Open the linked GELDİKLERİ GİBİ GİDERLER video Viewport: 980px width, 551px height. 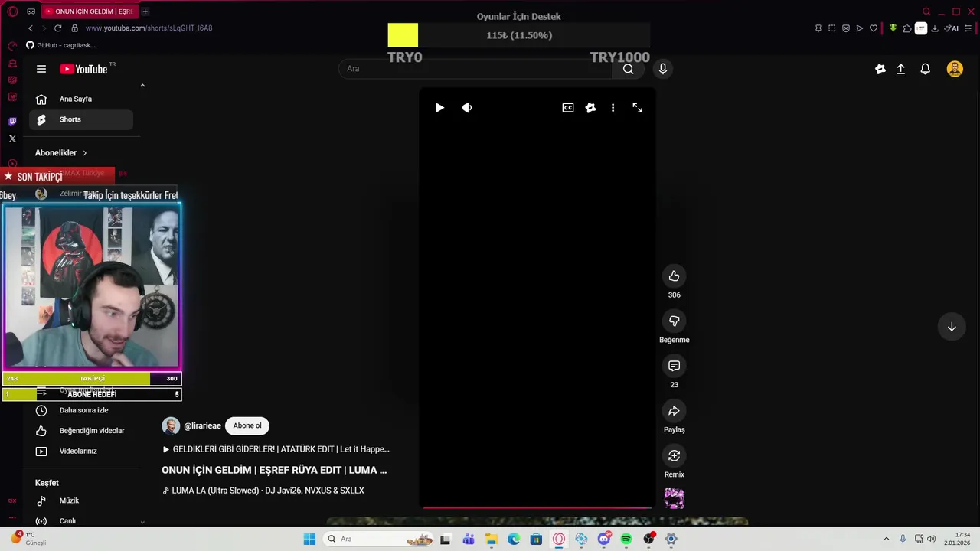click(276, 449)
